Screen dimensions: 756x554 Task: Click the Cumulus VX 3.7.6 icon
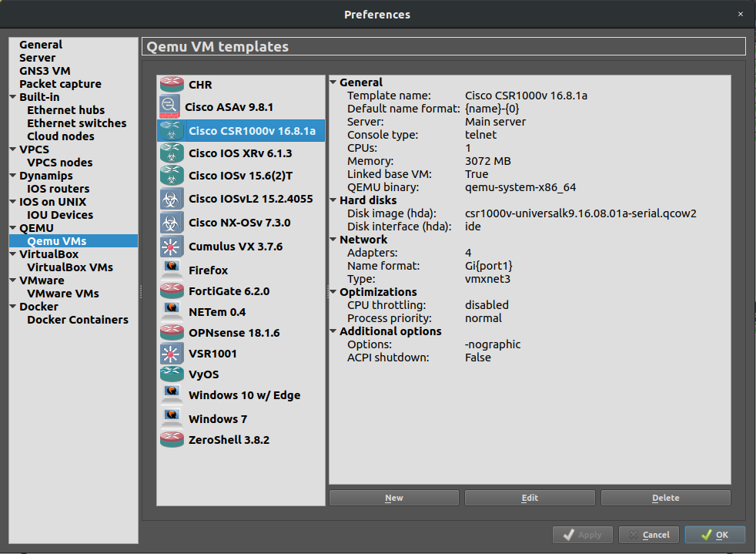tap(171, 247)
